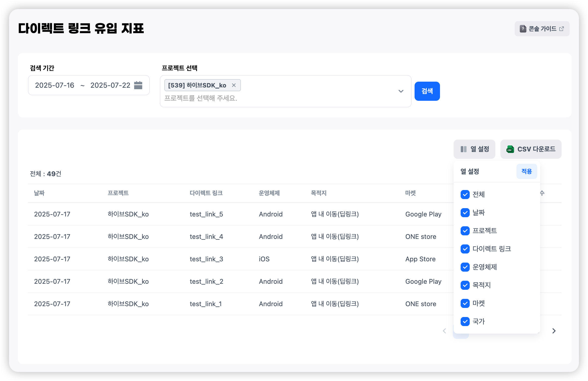Click the green CSV file icon

pos(510,149)
